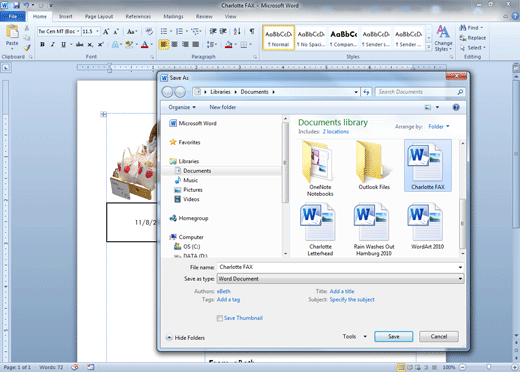Select the Format Painter brush icon
The image size is (520, 372).
27,48
